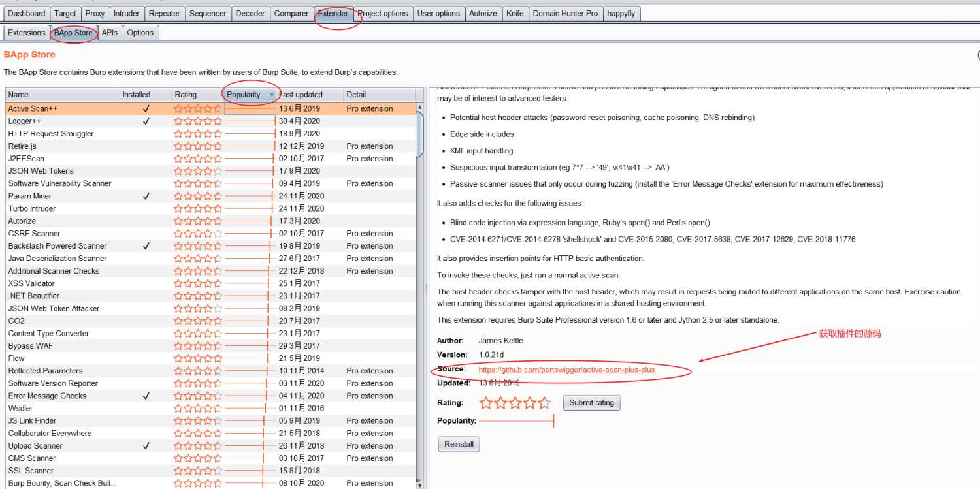Select JSON Web Token Attacker row
The height and width of the screenshot is (489, 980).
coord(210,308)
